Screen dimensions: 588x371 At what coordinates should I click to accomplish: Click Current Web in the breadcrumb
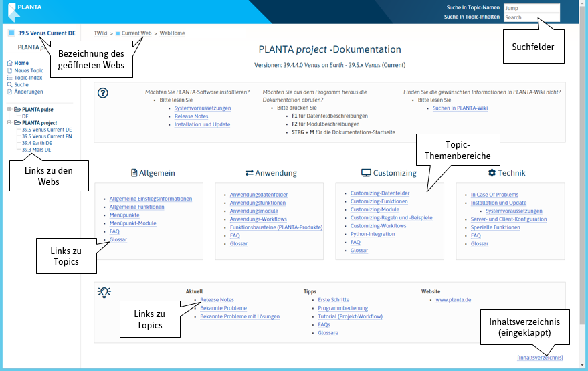136,33
